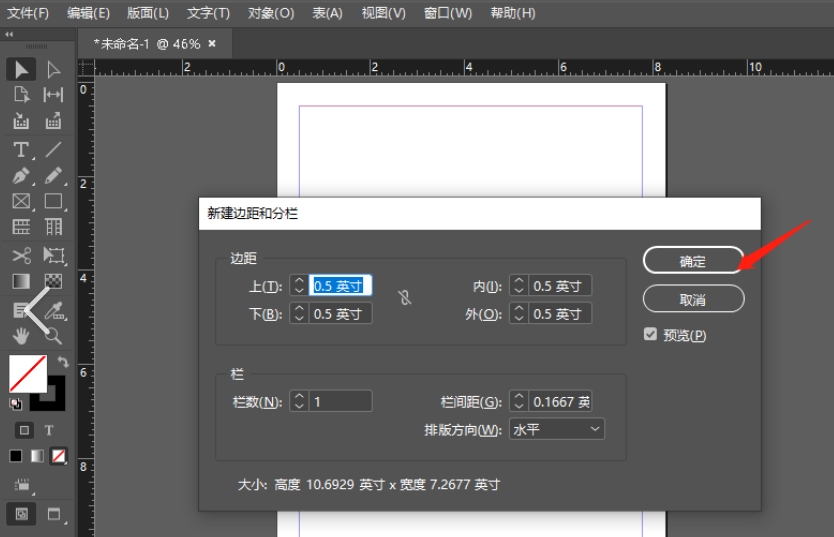Set formatting affects container
834x537 pixels.
tap(24, 430)
